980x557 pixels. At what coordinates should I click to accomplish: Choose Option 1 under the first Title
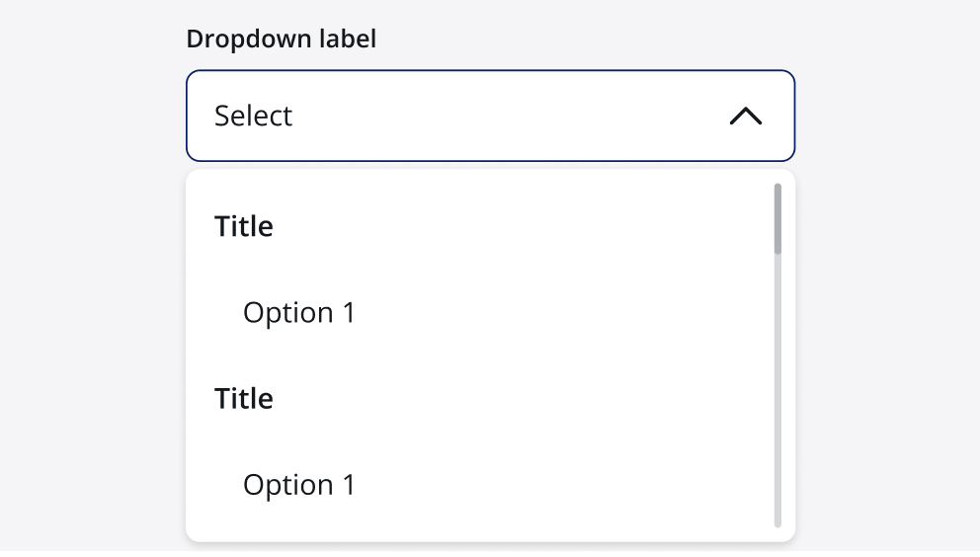click(298, 313)
